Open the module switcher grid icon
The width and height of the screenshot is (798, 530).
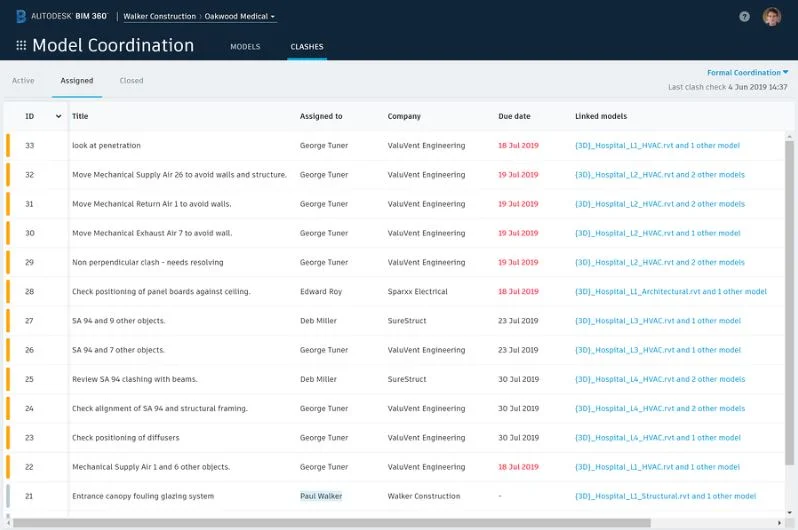coord(21,45)
